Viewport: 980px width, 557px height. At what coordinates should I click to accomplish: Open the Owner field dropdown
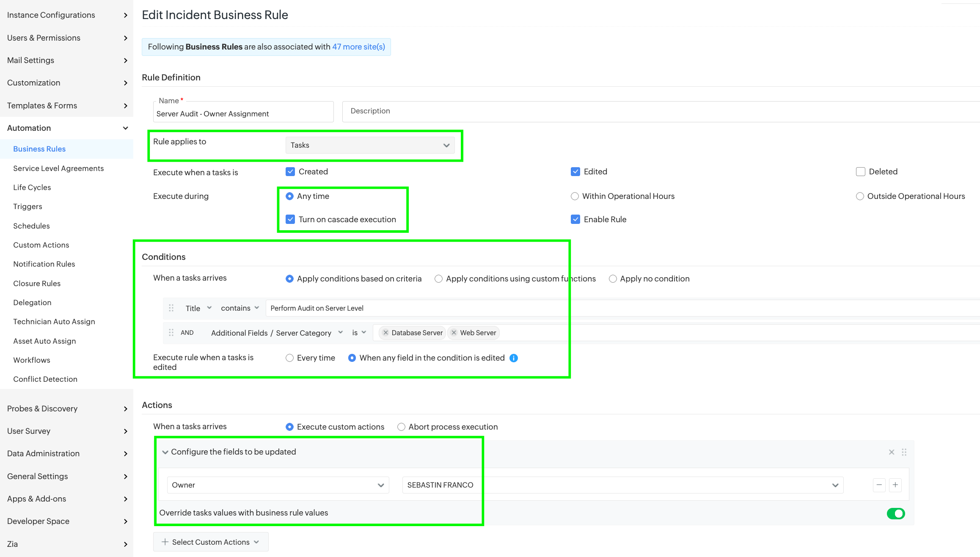tap(278, 485)
